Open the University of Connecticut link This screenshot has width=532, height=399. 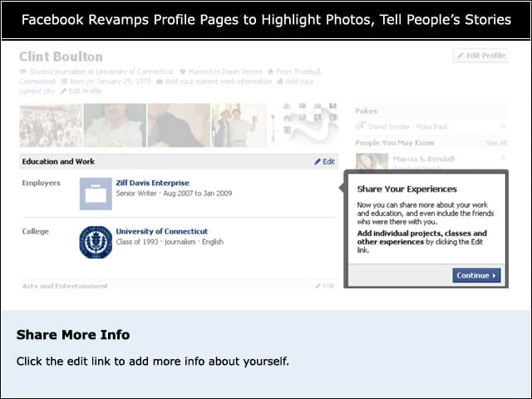(x=161, y=231)
